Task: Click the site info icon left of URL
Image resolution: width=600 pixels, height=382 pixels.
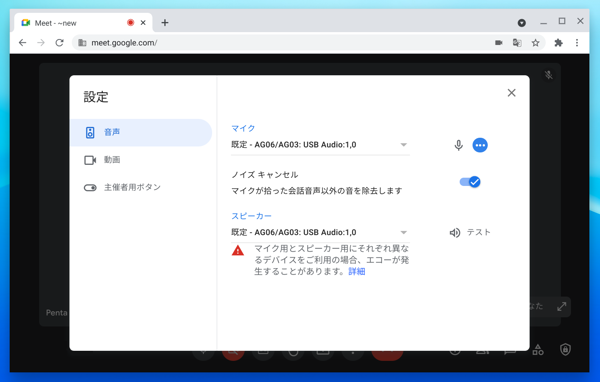Action: point(82,43)
